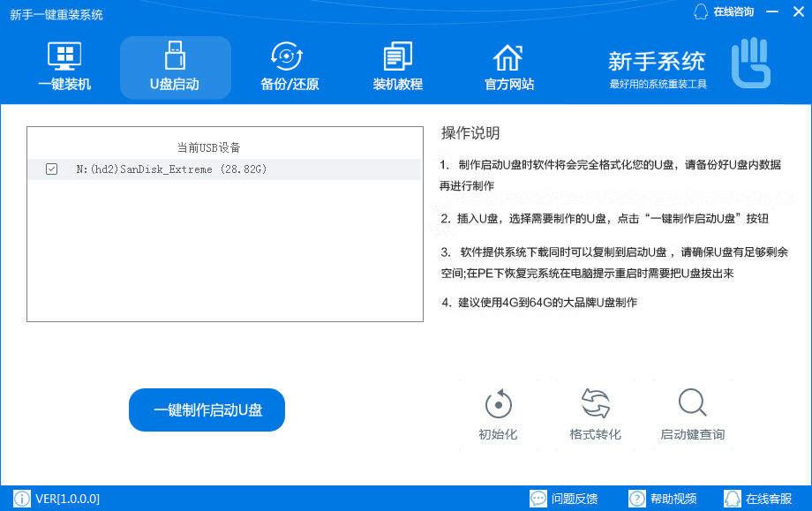Click the 当前USB设备 list header

click(x=208, y=147)
